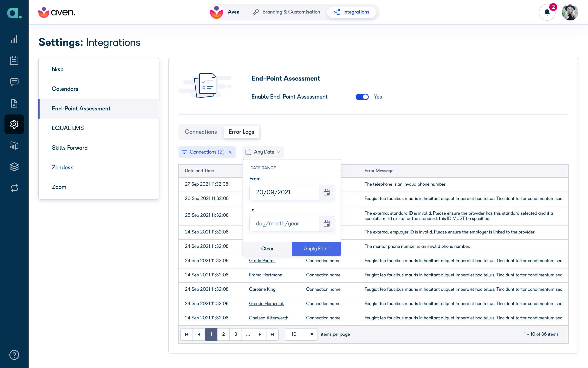The height and width of the screenshot is (368, 588).
Task: Click 'The telephone is an invalid phone number.'
Action: 405,184
